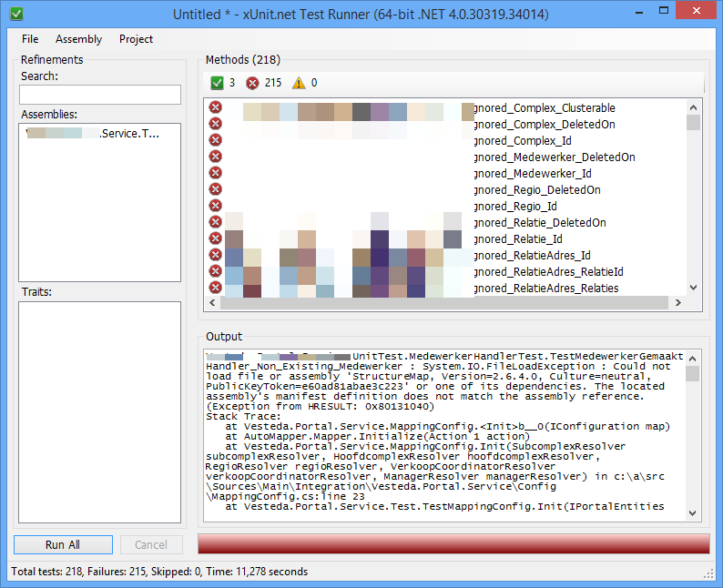Image resolution: width=723 pixels, height=588 pixels.
Task: Click the failed icon beside Complex_Clusterable test
Action: coord(216,107)
